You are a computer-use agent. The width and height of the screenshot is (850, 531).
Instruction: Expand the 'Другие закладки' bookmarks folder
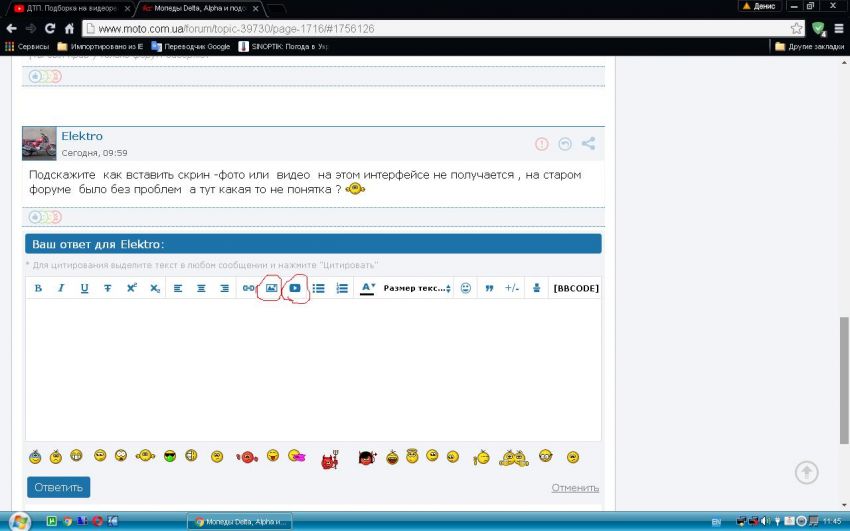pyautogui.click(x=810, y=47)
